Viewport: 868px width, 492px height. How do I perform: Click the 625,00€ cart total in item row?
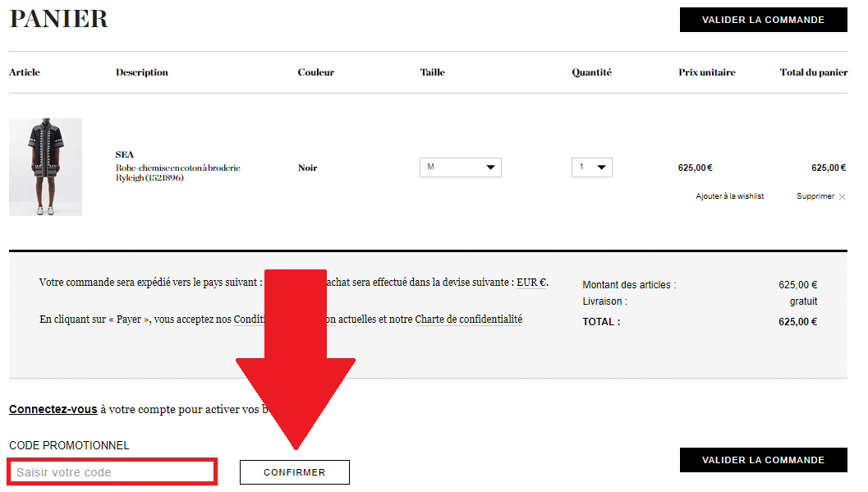point(829,168)
